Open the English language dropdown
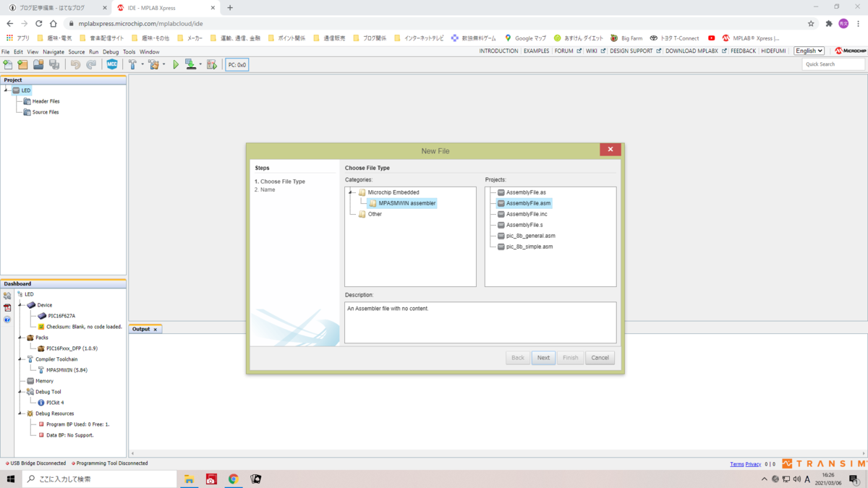868x488 pixels. coord(809,51)
